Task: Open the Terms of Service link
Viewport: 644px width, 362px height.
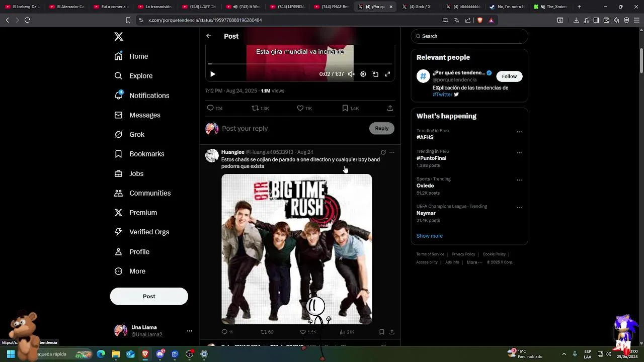Action: pyautogui.click(x=430, y=254)
